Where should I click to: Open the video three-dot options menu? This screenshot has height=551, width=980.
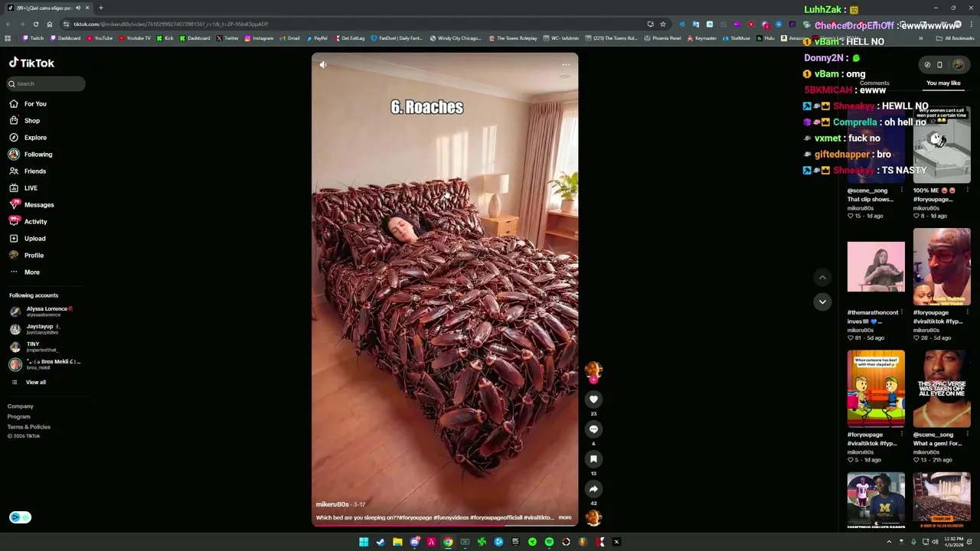pyautogui.click(x=566, y=64)
